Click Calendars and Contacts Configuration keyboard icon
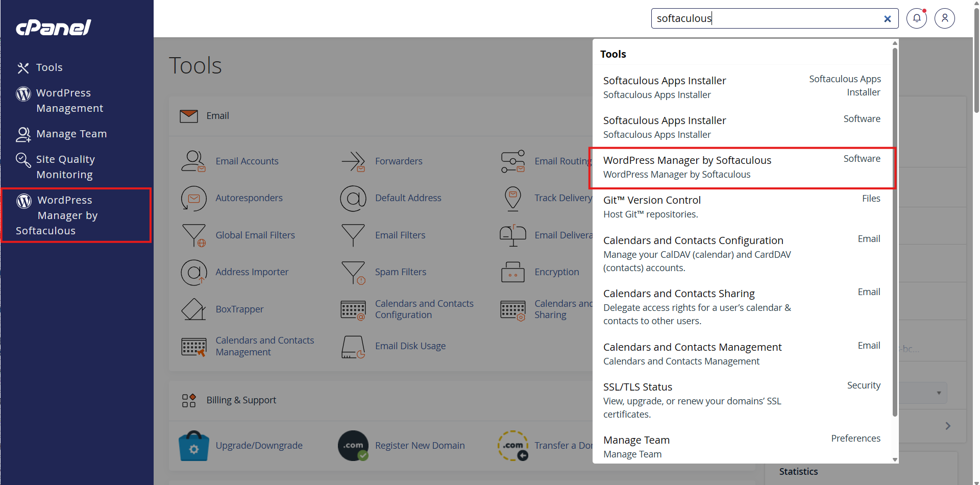This screenshot has width=980, height=485. [353, 309]
